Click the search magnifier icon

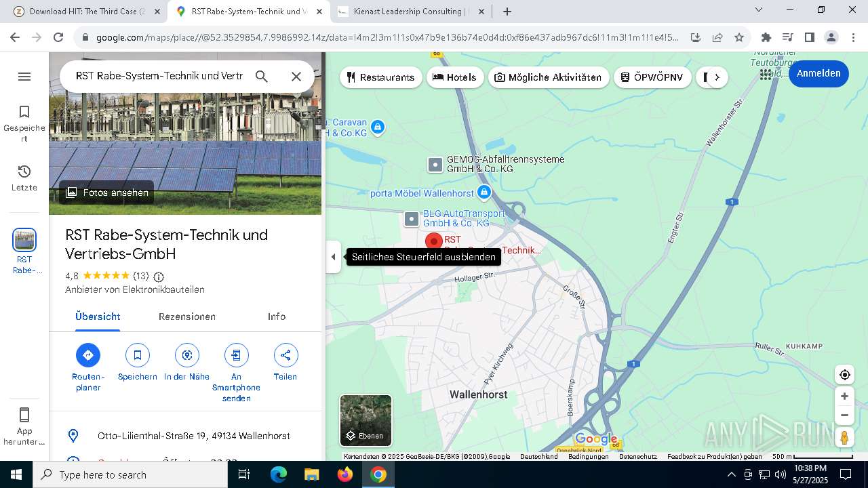pyautogui.click(x=262, y=77)
